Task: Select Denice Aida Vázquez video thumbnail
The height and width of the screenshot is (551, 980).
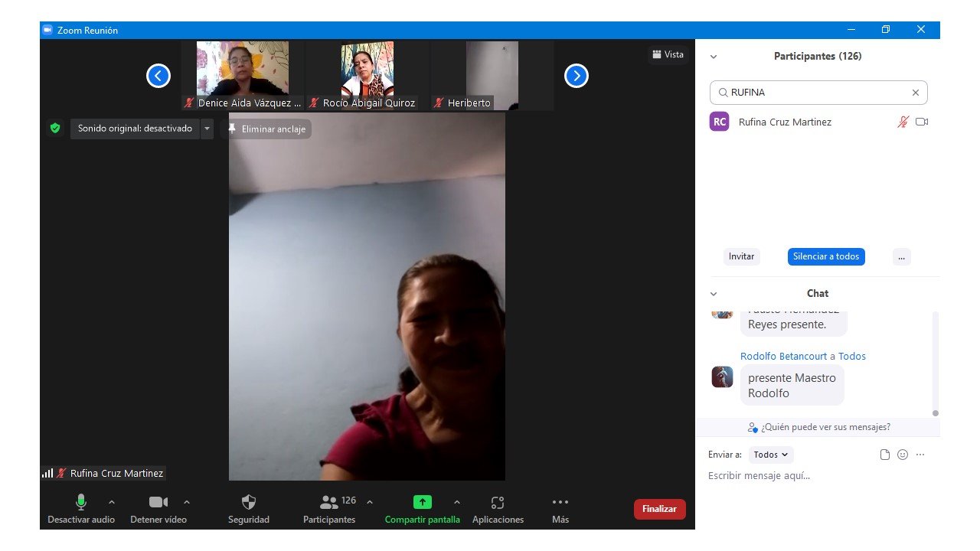Action: click(243, 76)
